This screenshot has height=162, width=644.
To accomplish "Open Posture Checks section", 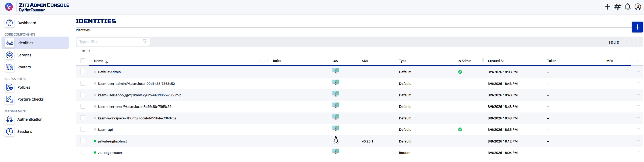I will point(30,99).
